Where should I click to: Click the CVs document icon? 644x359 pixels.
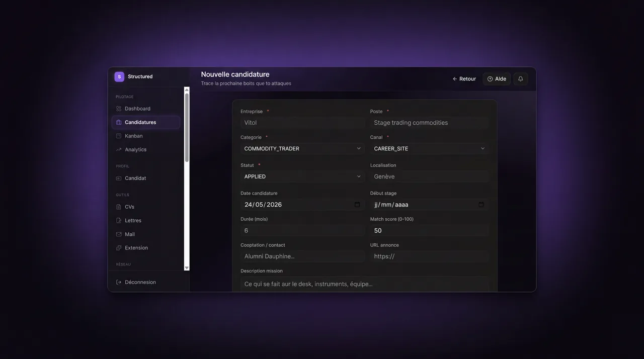click(x=119, y=207)
